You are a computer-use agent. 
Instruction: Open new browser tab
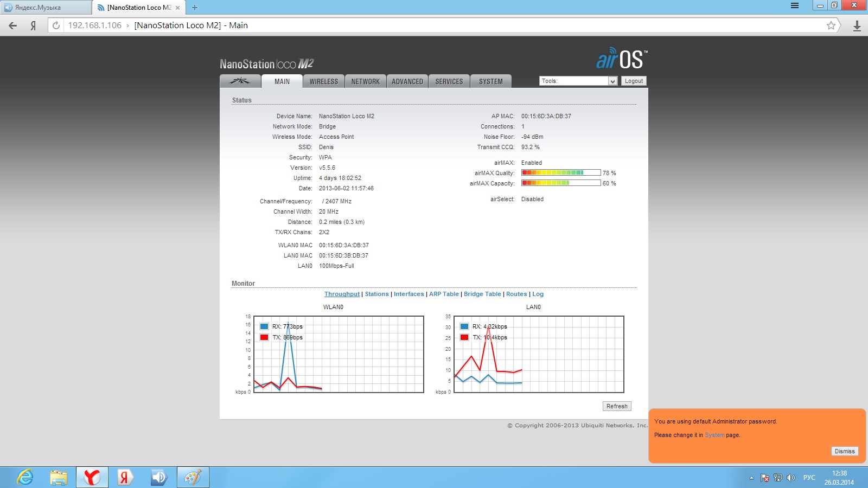tap(195, 8)
